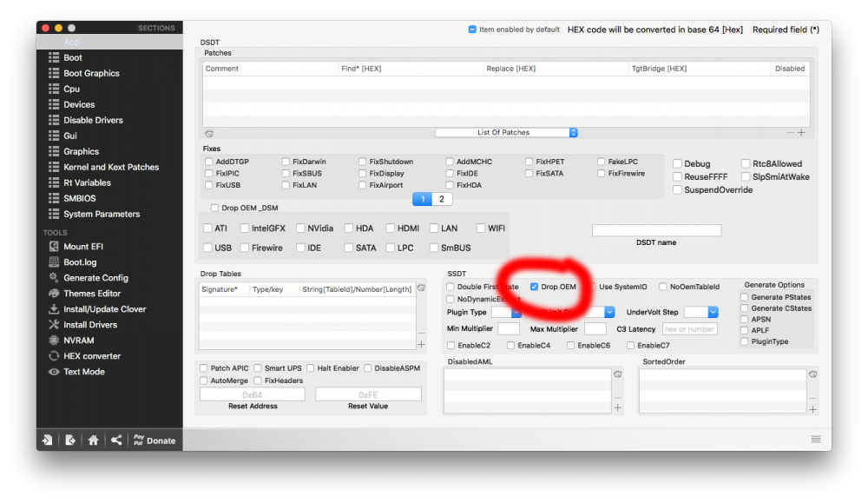Enable the SlpSmiAtWake option
The image size is (868, 503).
(746, 176)
